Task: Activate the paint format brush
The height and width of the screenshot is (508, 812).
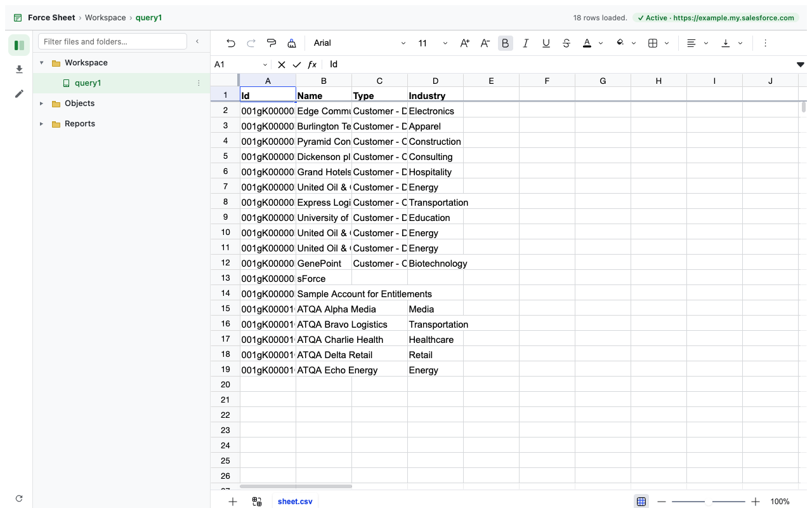Action: (272, 43)
